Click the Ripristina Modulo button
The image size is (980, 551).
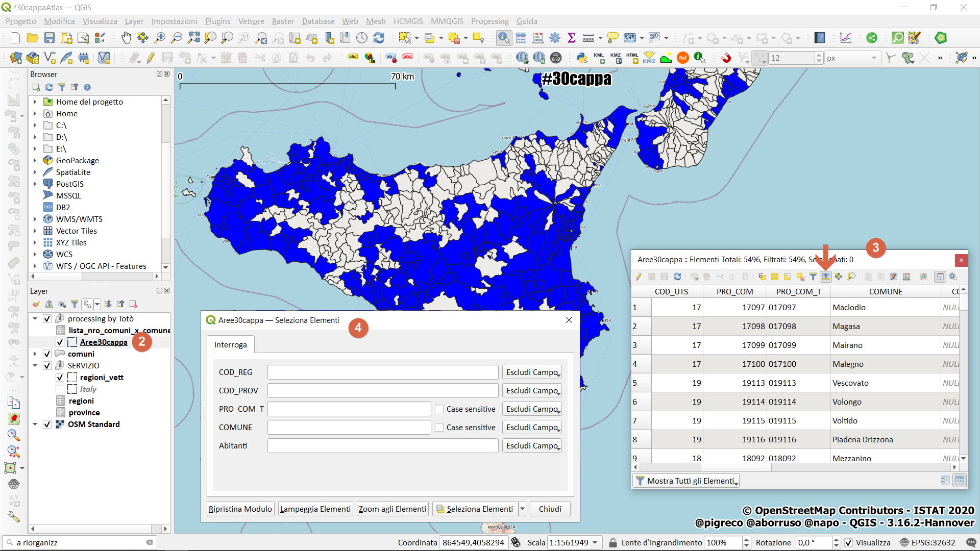tap(240, 509)
